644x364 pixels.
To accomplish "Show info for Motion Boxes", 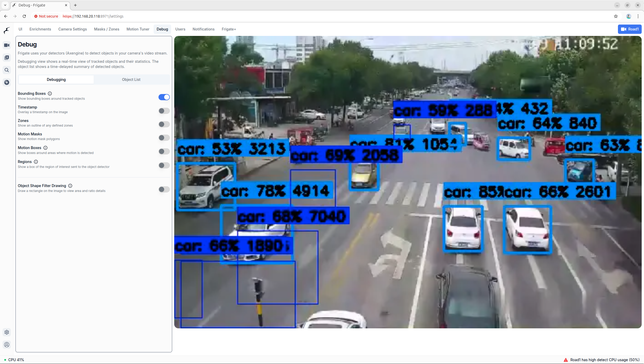I will (45, 148).
